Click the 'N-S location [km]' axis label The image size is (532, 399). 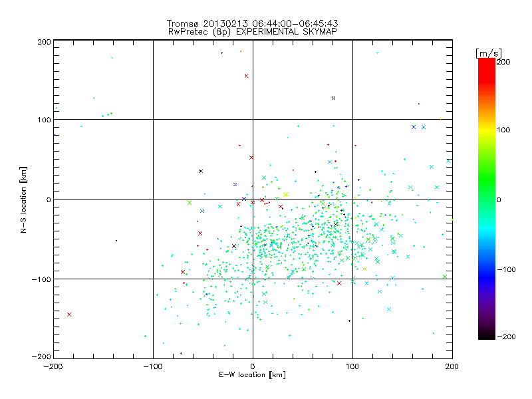pyautogui.click(x=23, y=200)
